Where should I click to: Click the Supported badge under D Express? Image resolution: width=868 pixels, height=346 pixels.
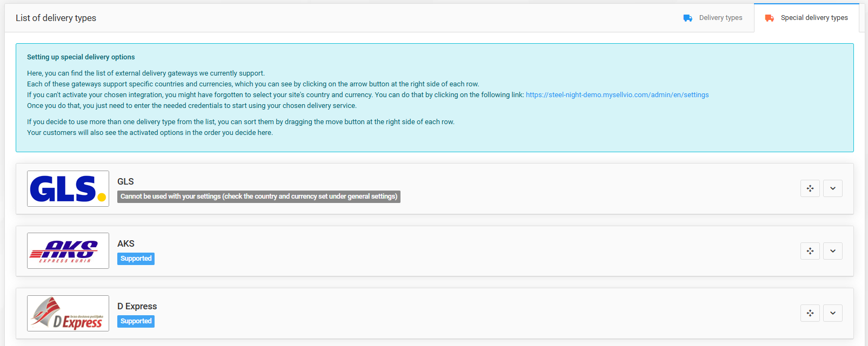[136, 321]
